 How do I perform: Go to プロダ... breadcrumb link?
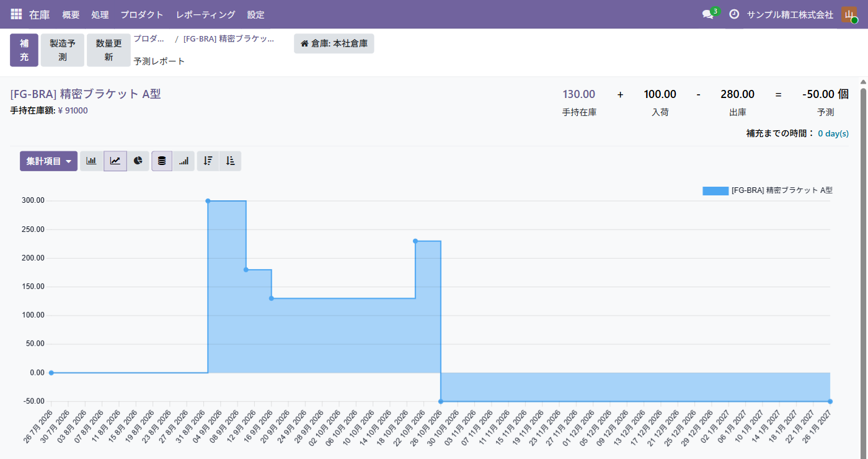(x=149, y=38)
